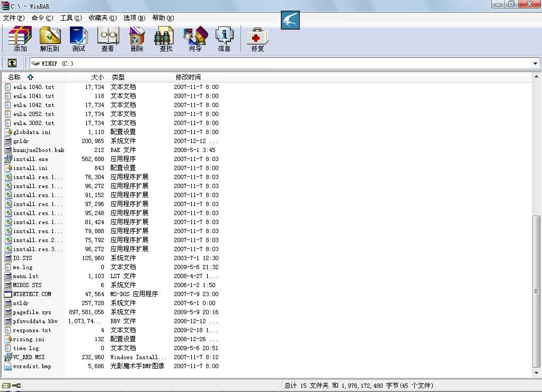Click the View (查看) toolbar icon

click(x=108, y=35)
